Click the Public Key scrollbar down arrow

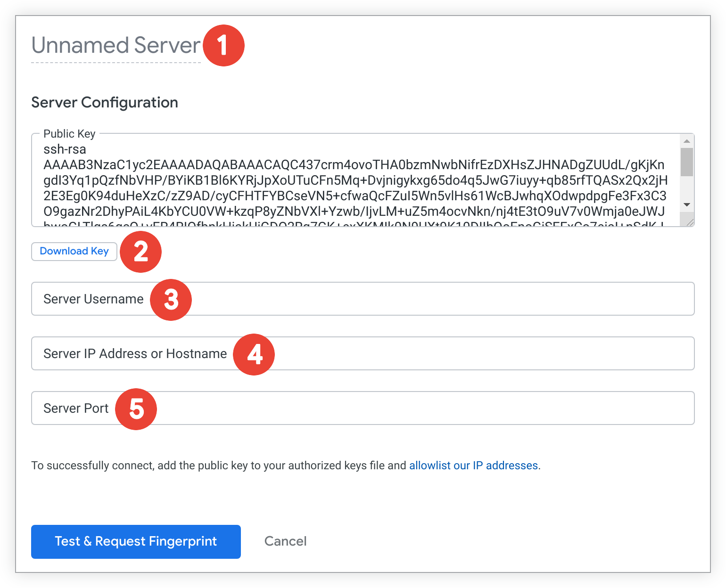[687, 204]
